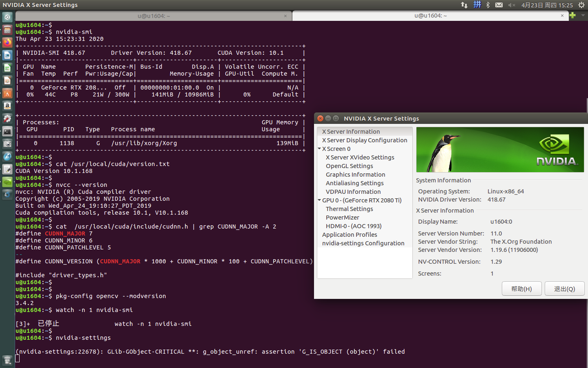Switch to the inactive gray terminal tab

(x=154, y=16)
